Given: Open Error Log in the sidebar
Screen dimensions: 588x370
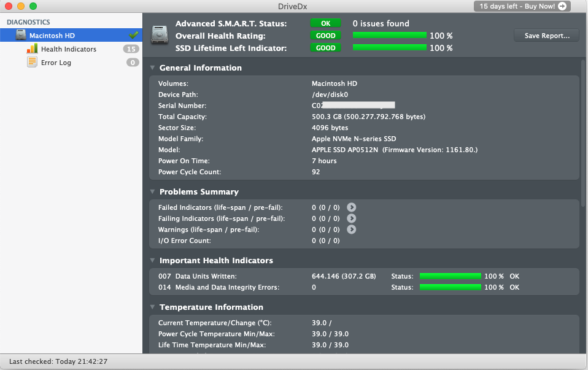Looking at the screenshot, I should [x=71, y=63].
